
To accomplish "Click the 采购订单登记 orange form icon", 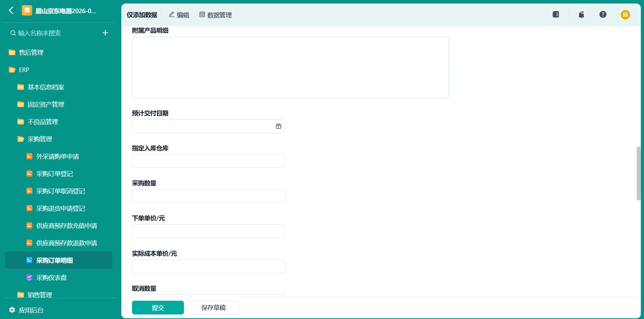I will pyautogui.click(x=29, y=174).
